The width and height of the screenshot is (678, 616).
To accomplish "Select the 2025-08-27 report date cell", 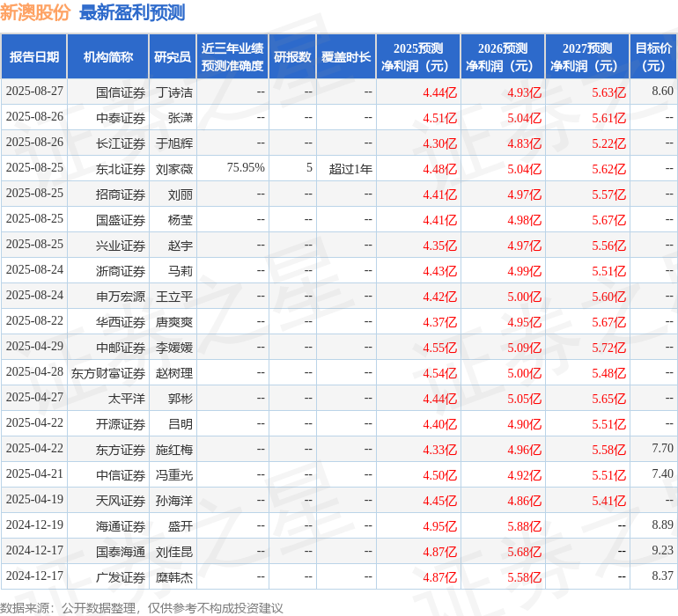I will pos(34,92).
